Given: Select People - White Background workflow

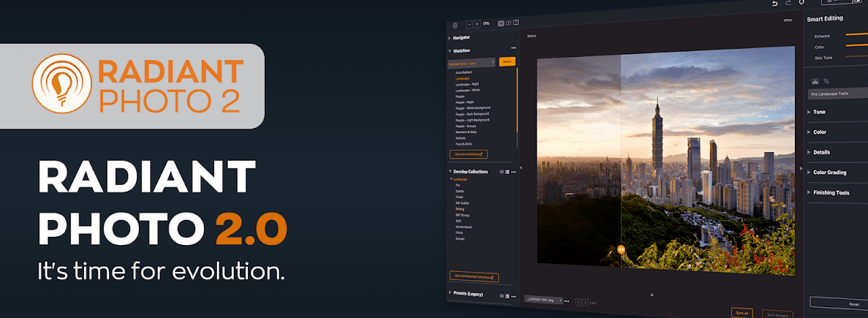Looking at the screenshot, I should tap(473, 108).
